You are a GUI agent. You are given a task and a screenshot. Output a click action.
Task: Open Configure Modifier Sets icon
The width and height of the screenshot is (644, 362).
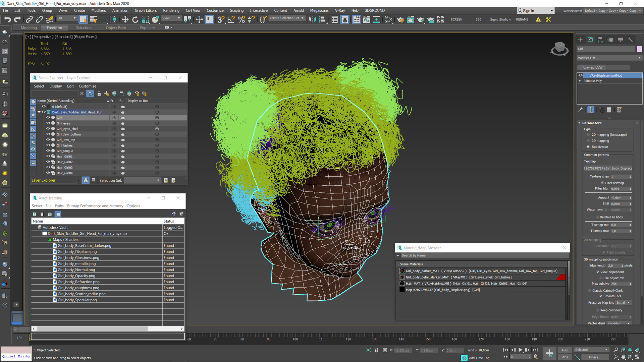tap(619, 110)
